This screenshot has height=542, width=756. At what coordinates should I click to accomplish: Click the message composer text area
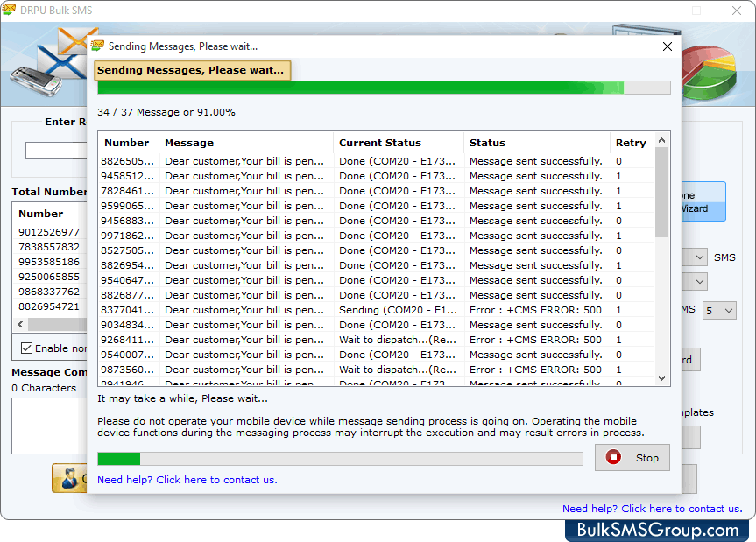point(50,426)
